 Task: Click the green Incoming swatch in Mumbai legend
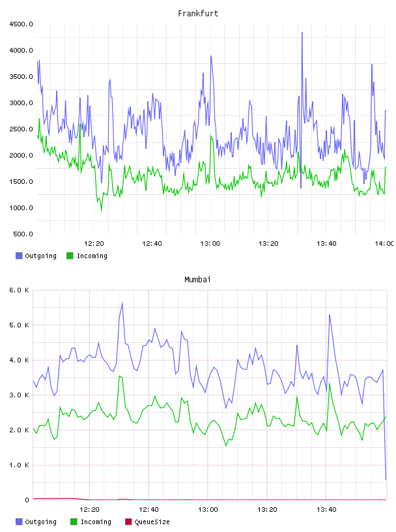(74, 522)
